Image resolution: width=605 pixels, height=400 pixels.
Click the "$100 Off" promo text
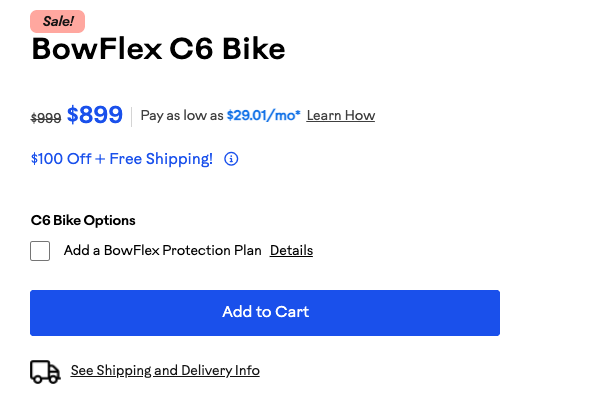(x=61, y=159)
